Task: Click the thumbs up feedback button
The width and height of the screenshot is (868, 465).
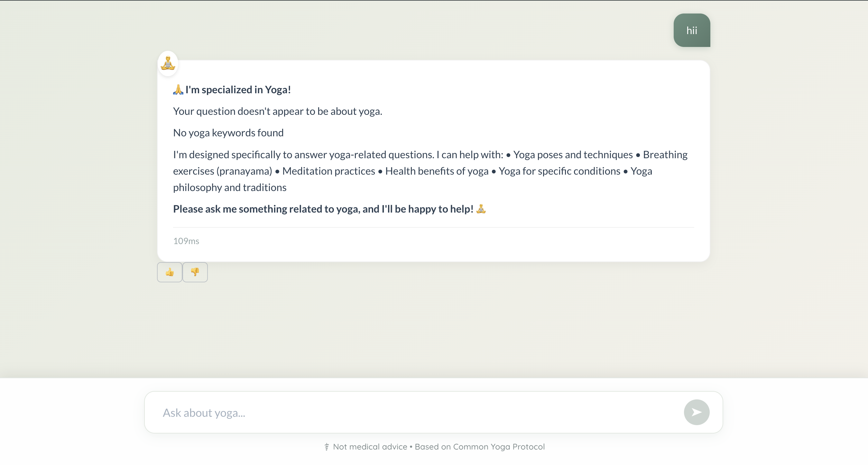Action: pos(170,272)
